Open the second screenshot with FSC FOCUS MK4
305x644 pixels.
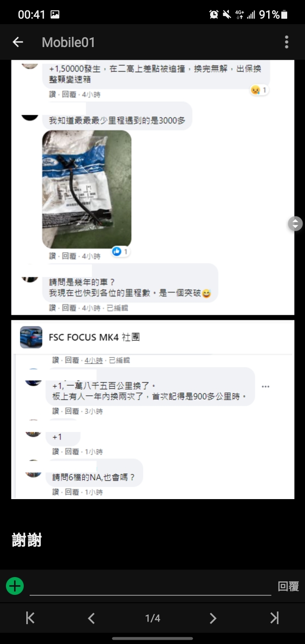[152, 409]
